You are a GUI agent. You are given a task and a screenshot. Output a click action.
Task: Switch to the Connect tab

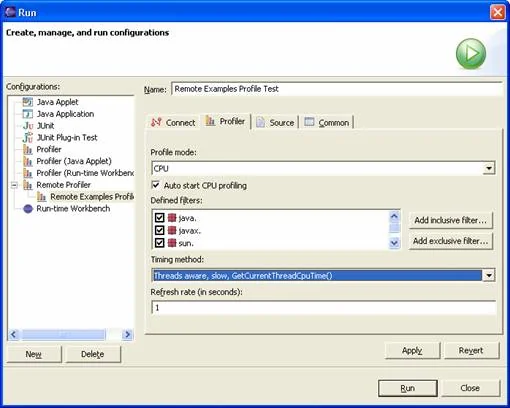point(173,123)
